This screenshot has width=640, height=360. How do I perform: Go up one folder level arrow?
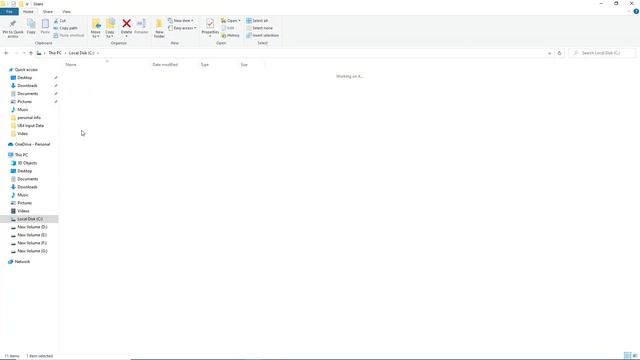[x=31, y=53]
